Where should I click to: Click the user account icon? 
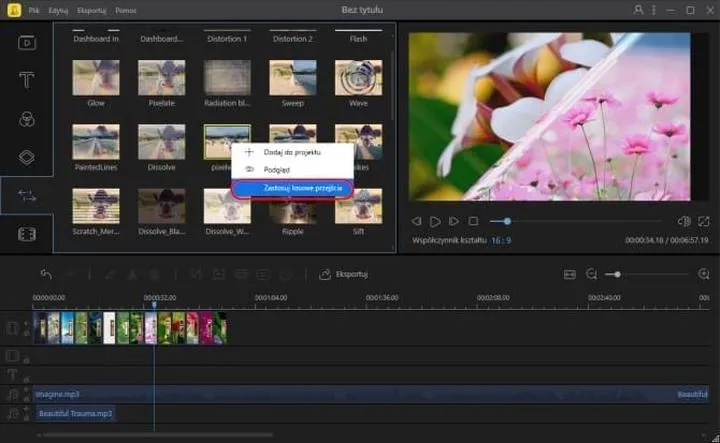click(x=640, y=10)
